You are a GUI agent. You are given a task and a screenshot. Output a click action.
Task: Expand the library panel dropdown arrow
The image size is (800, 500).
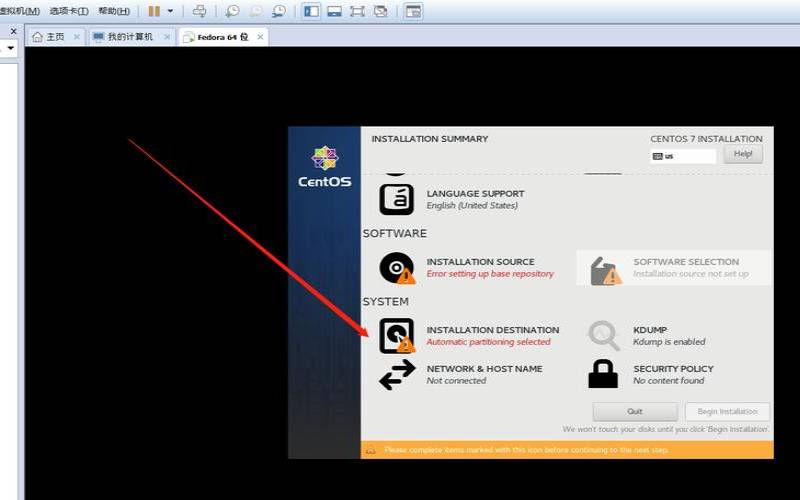[11, 48]
